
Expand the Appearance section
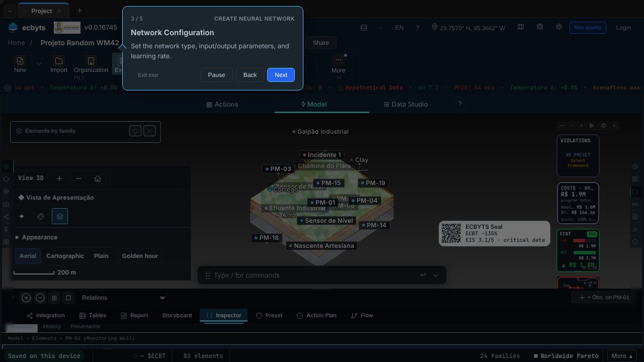pos(36,237)
